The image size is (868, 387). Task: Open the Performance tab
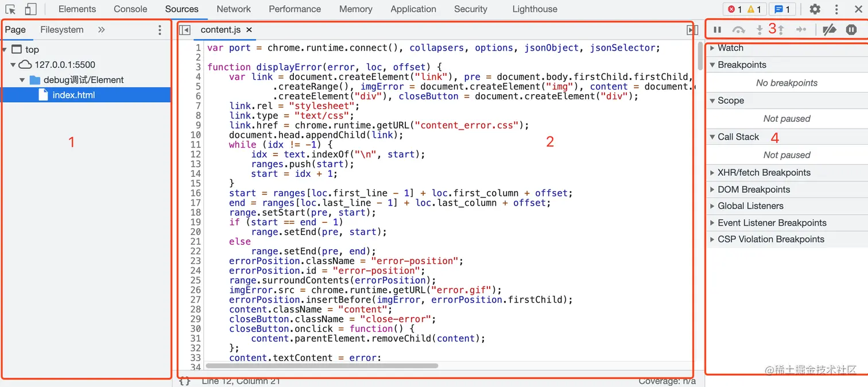click(295, 9)
